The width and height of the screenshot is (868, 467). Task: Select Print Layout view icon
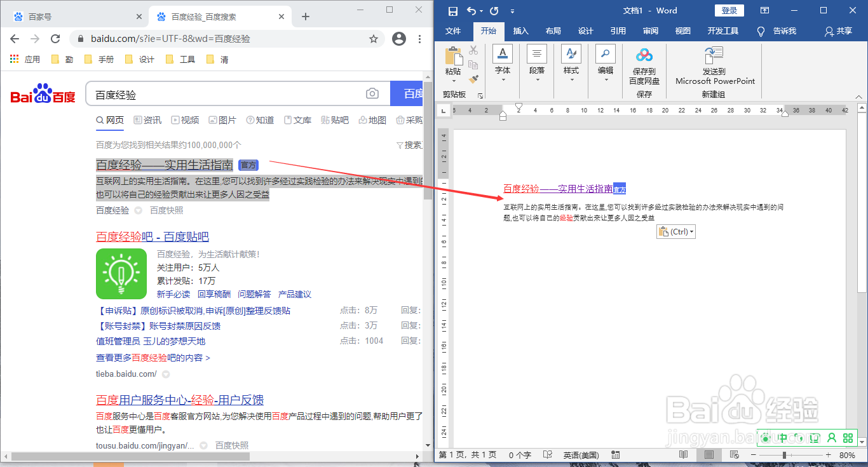709,455
